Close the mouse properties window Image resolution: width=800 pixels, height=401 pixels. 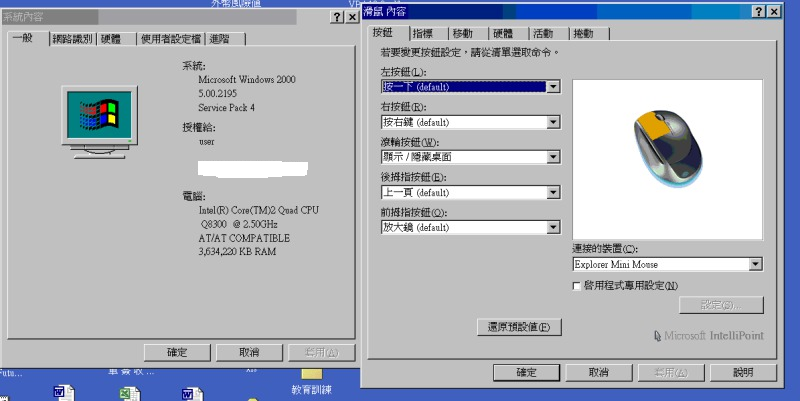774,11
